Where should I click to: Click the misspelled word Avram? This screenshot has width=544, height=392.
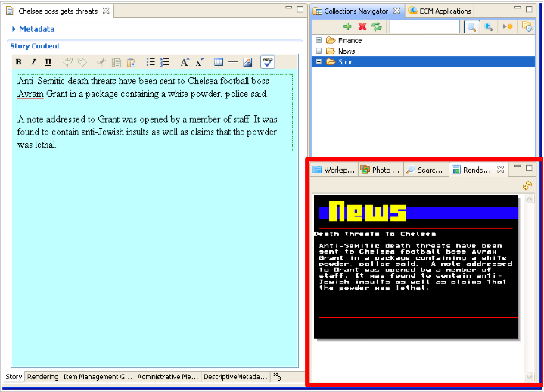(x=30, y=94)
